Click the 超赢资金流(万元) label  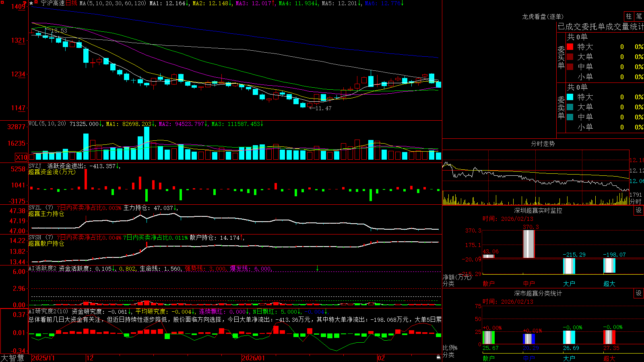52,172
